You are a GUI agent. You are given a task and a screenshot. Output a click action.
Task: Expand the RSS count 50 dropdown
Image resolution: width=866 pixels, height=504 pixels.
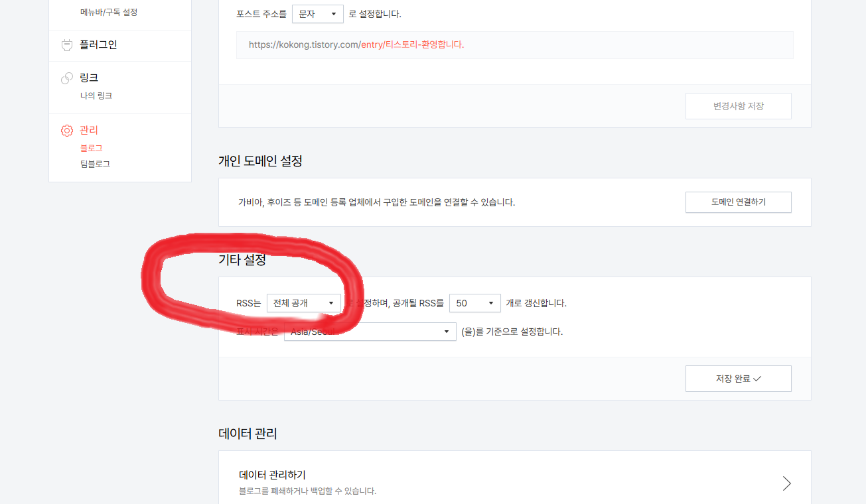pyautogui.click(x=475, y=303)
